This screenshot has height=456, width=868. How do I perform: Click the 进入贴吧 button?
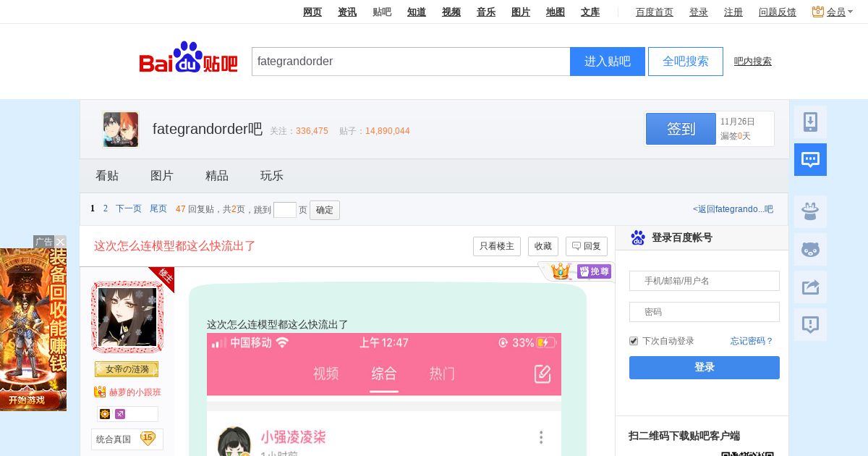click(608, 62)
